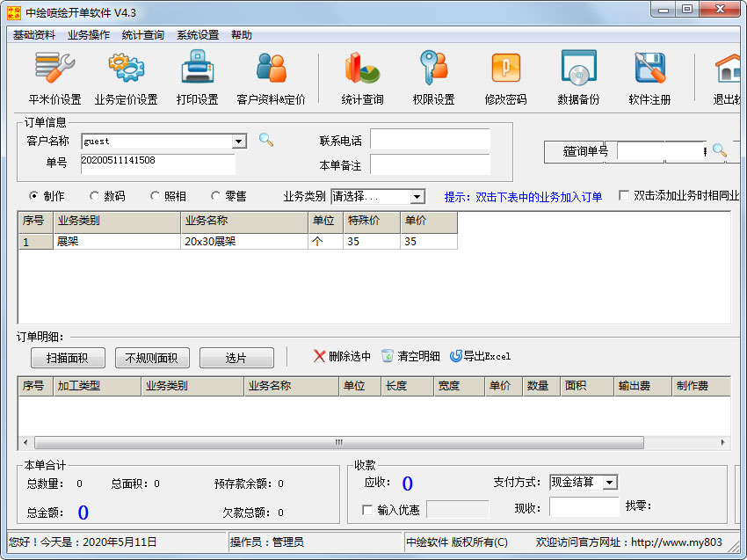Click 输出费 column header
This screenshot has height=560, width=747.
[642, 386]
